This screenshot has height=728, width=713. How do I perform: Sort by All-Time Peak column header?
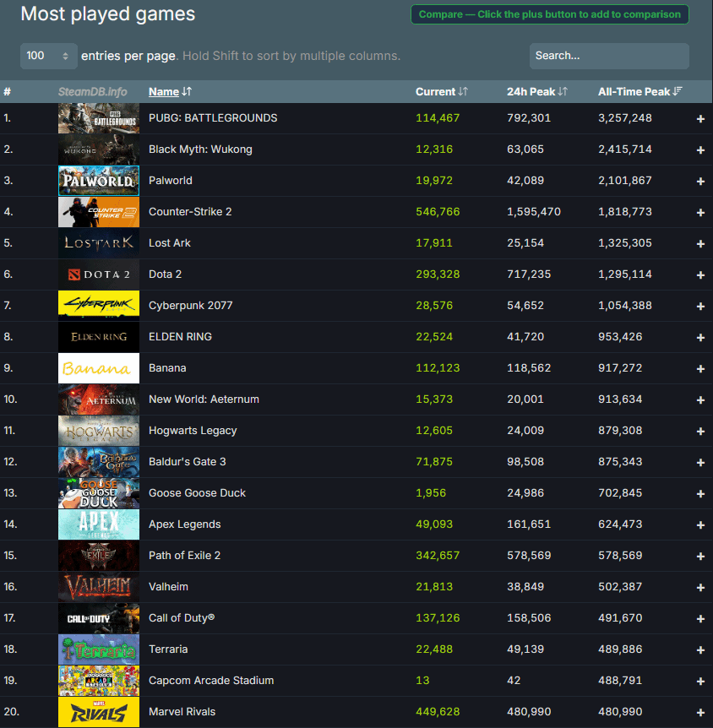640,91
